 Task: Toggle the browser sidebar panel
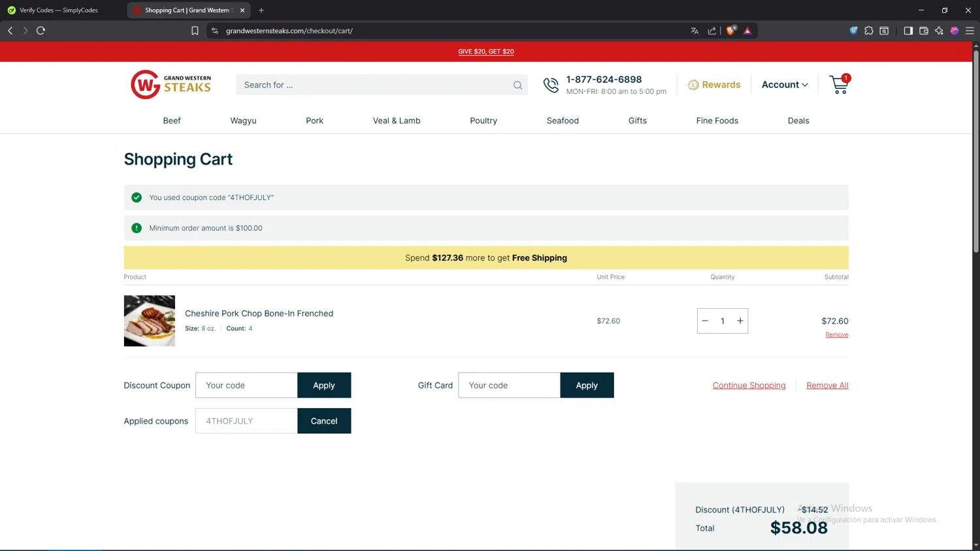click(908, 31)
